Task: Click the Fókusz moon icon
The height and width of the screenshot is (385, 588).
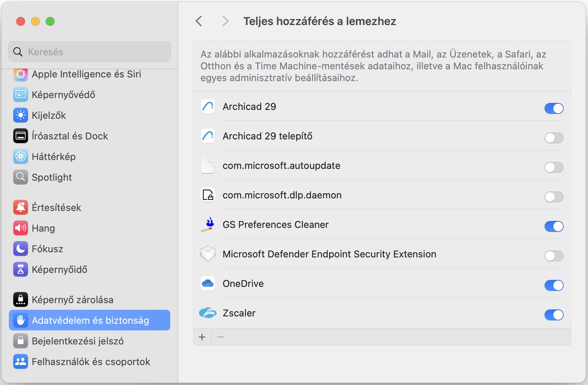Action: [21, 249]
